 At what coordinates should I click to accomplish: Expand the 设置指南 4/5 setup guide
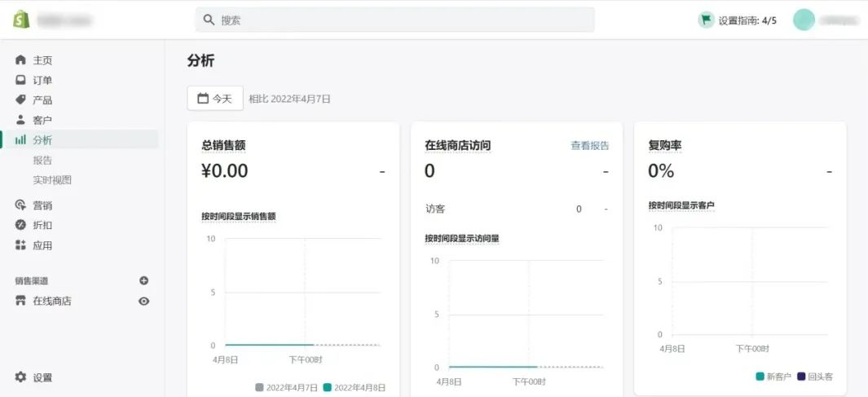click(738, 20)
